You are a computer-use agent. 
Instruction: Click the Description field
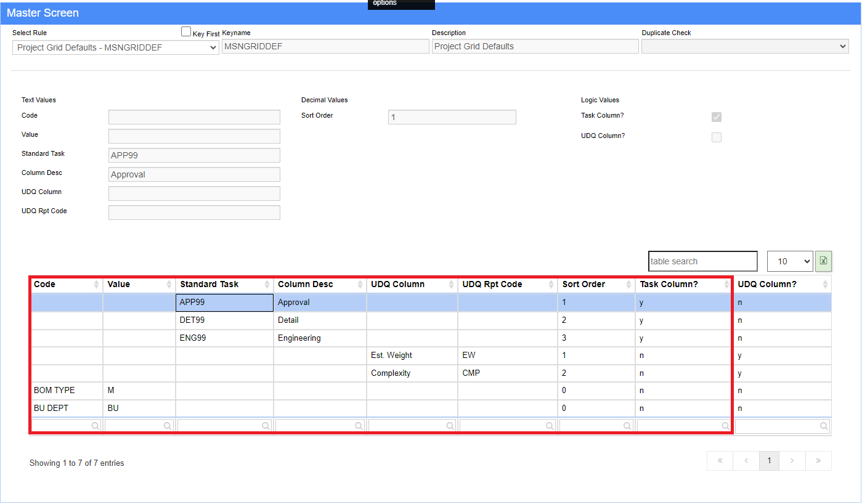pyautogui.click(x=535, y=46)
